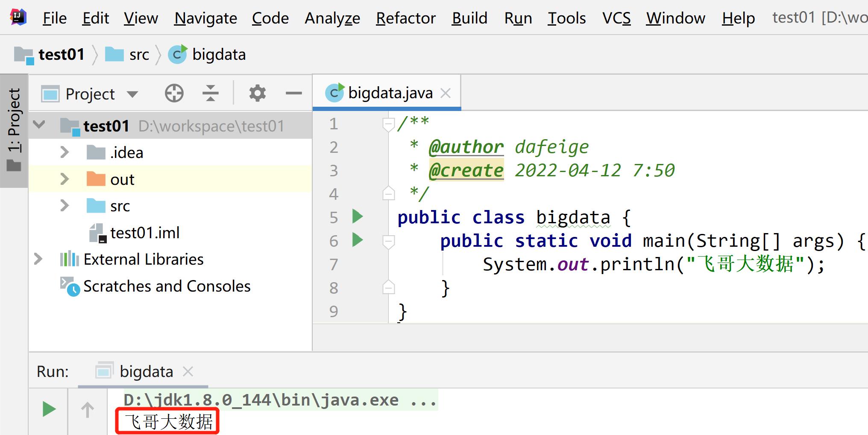
Task: Click run gutter icon for class bigdata
Action: 358,216
